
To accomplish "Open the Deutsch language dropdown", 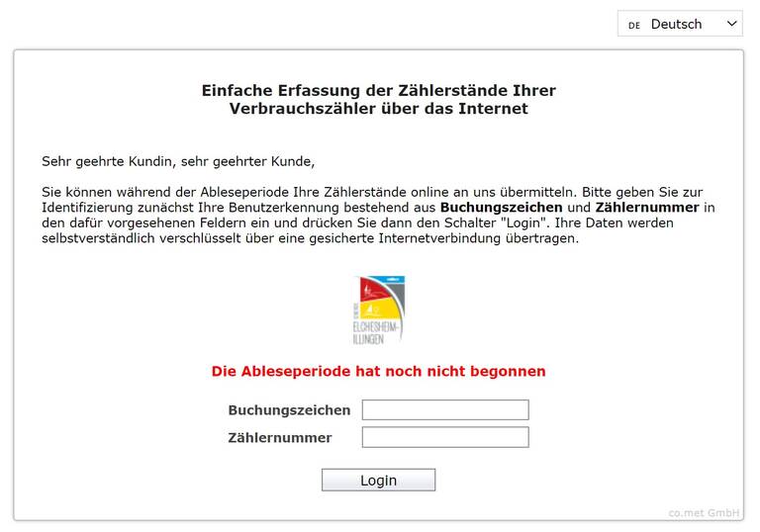I will click(x=680, y=24).
